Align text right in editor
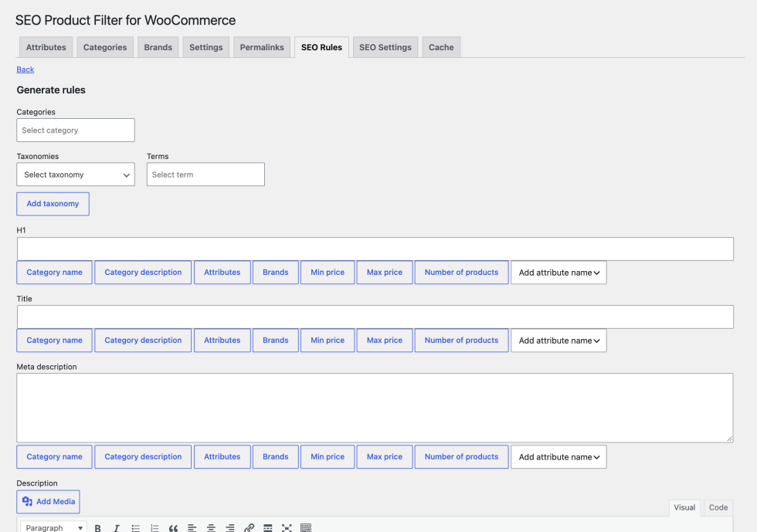This screenshot has width=757, height=532. coord(230,527)
